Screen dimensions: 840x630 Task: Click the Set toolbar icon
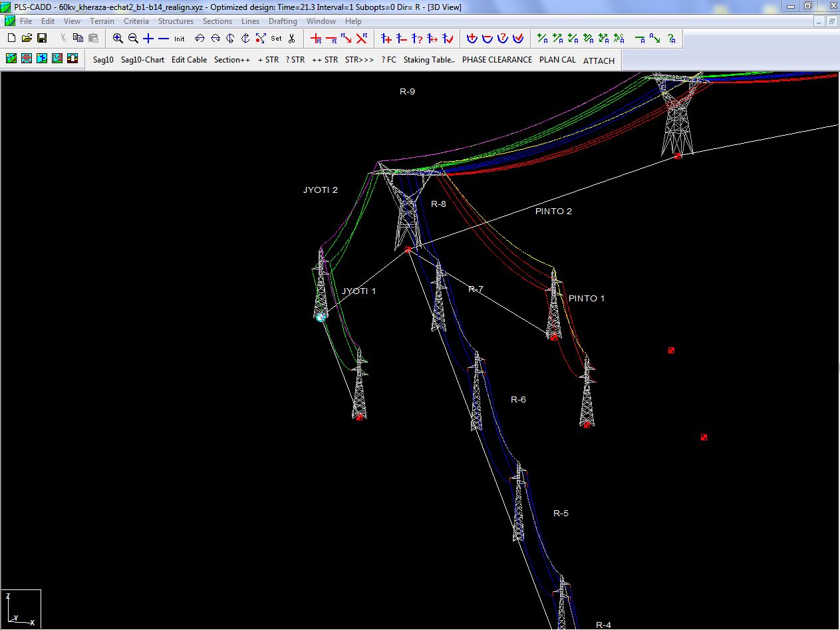[x=275, y=38]
